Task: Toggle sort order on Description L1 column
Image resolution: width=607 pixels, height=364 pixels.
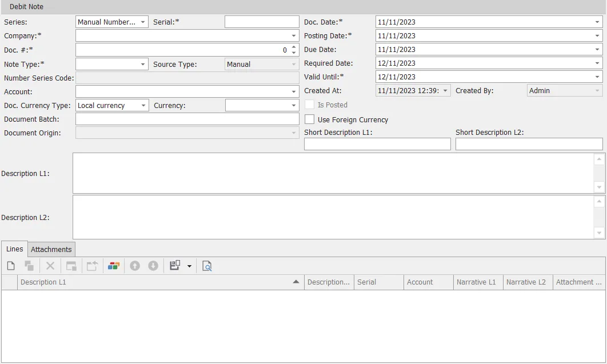Action: (160, 282)
